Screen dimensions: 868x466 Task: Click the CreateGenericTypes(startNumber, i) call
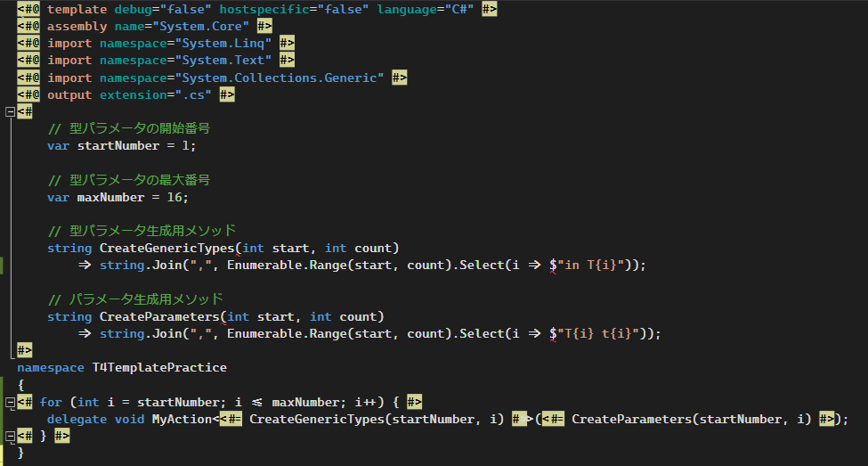point(377,420)
